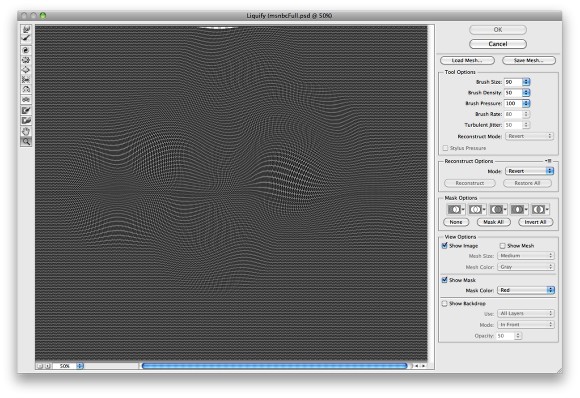The image size is (580, 398).
Task: Uncheck the Show Mask checkbox
Action: tap(445, 280)
